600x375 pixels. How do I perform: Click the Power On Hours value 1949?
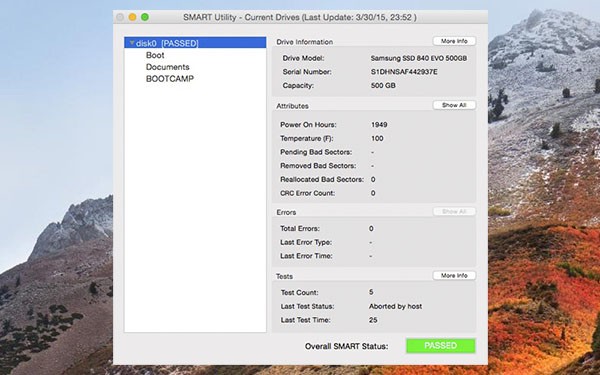(379, 125)
